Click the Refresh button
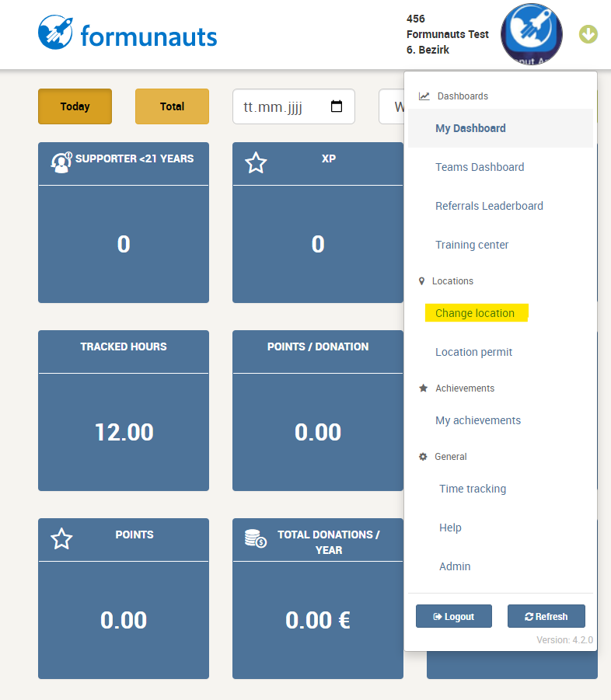 (546, 616)
